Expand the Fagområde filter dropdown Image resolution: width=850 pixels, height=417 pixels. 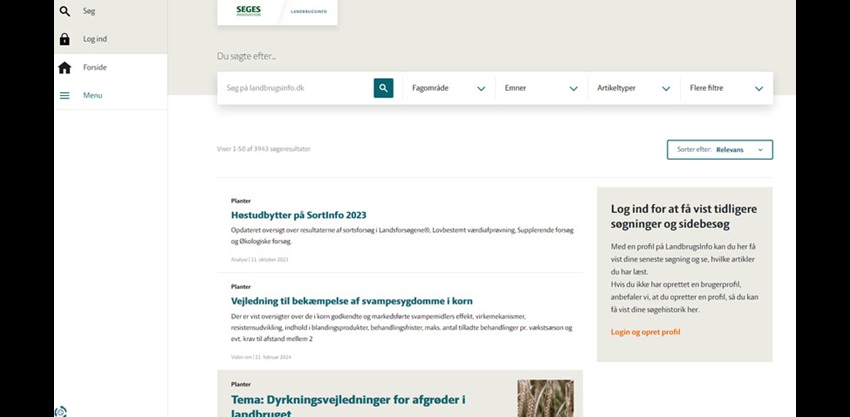pos(448,88)
